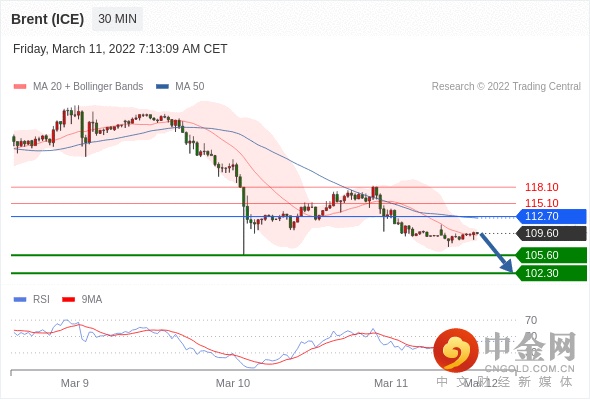The width and height of the screenshot is (590, 400).
Task: Click the Mar 10 date axis label
Action: click(x=233, y=383)
